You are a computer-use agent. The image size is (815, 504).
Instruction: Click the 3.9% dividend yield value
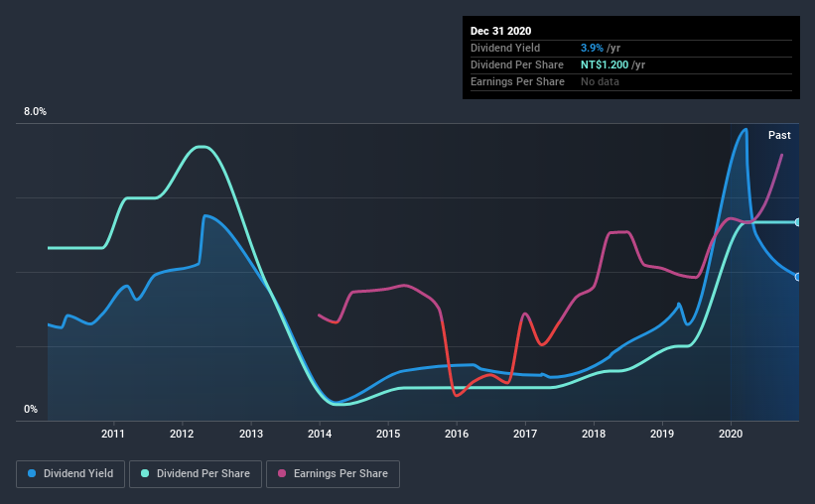pos(592,48)
